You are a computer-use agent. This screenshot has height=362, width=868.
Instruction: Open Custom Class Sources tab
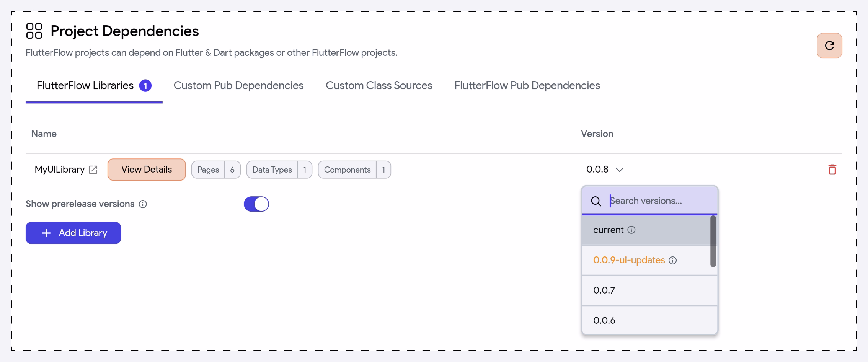point(379,86)
